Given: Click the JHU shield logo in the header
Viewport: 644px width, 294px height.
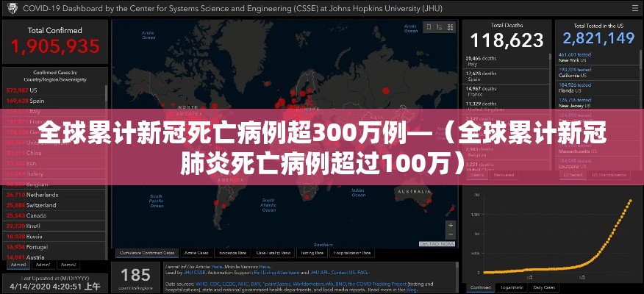Looking at the screenshot, I should (12, 8).
